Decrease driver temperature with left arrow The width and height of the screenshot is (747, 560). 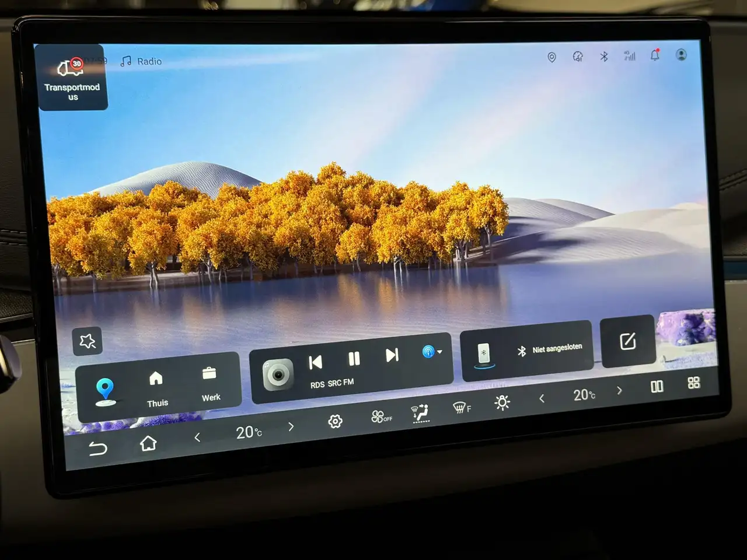[197, 437]
